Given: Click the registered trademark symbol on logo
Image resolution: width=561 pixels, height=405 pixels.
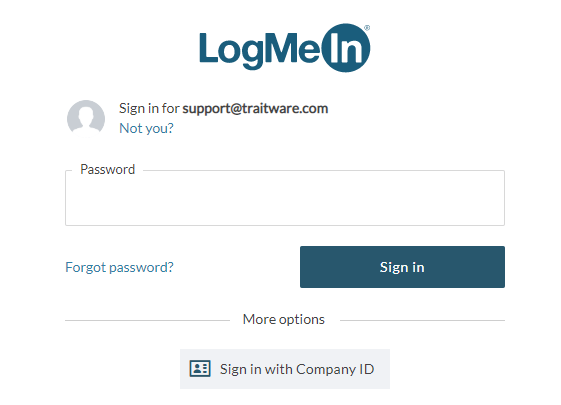Looking at the screenshot, I should tap(367, 28).
